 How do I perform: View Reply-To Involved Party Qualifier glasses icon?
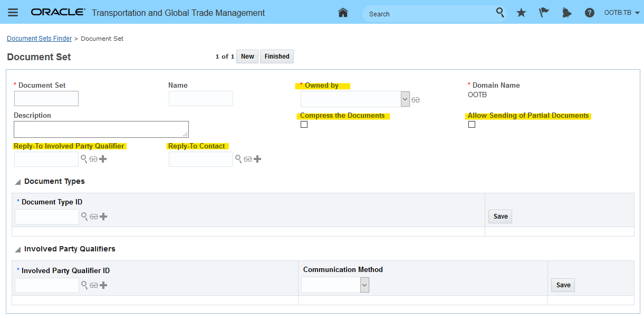tap(93, 159)
